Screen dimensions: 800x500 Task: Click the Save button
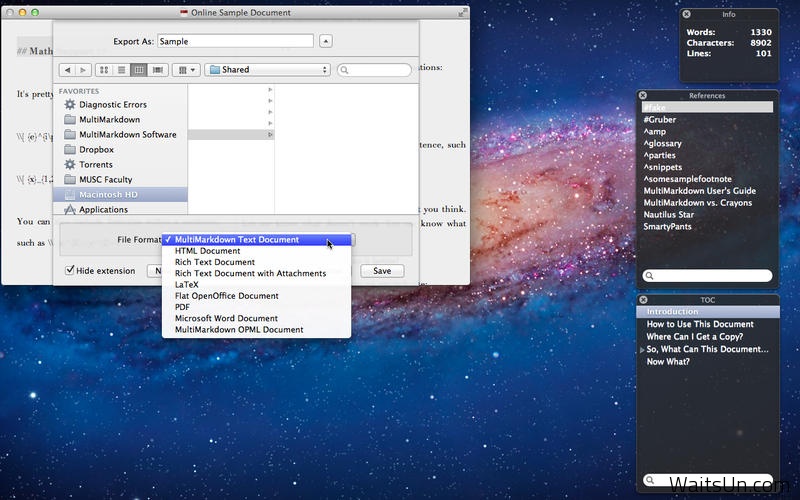(382, 271)
